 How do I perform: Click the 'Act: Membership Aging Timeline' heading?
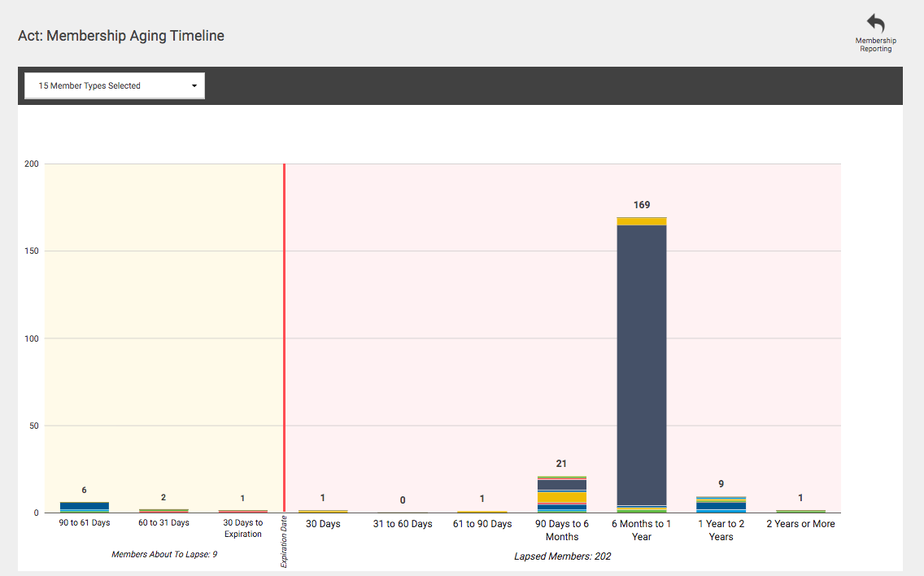121,36
